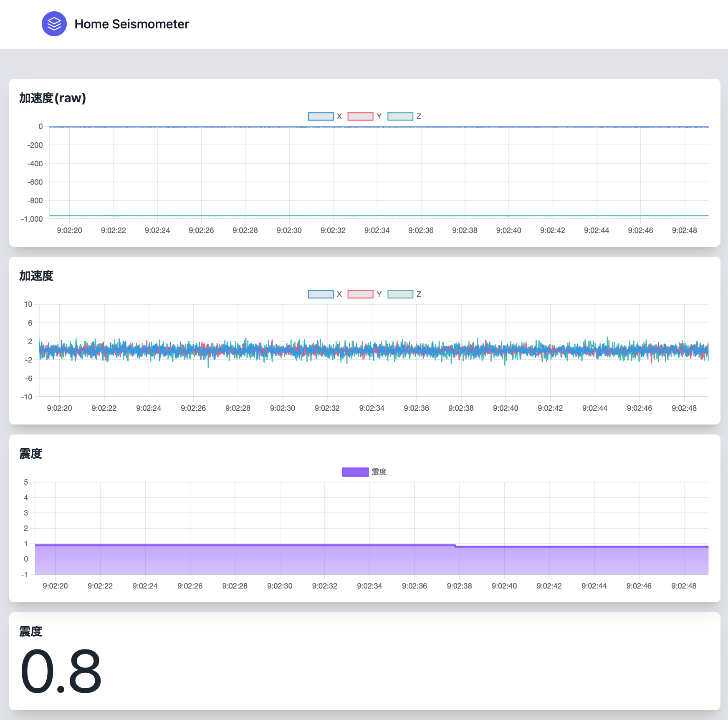Toggle Z series in filtered 加速度 chart legend
Viewport: 728px width, 720px height.
click(404, 294)
